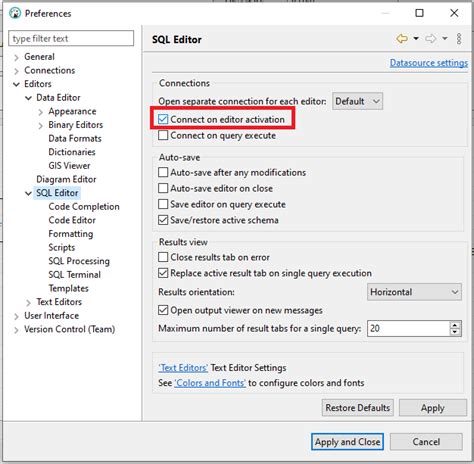Expand the Text Editors tree node

pyautogui.click(x=28, y=302)
